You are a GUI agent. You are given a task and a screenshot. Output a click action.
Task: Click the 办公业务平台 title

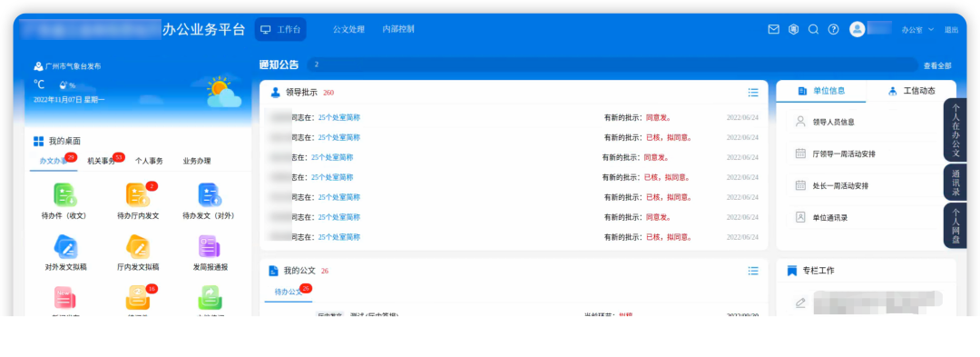tap(204, 29)
